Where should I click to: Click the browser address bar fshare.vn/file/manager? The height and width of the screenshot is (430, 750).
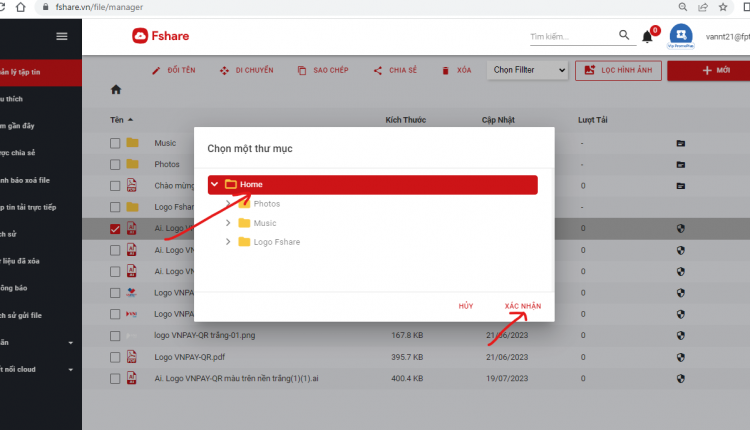click(x=99, y=7)
